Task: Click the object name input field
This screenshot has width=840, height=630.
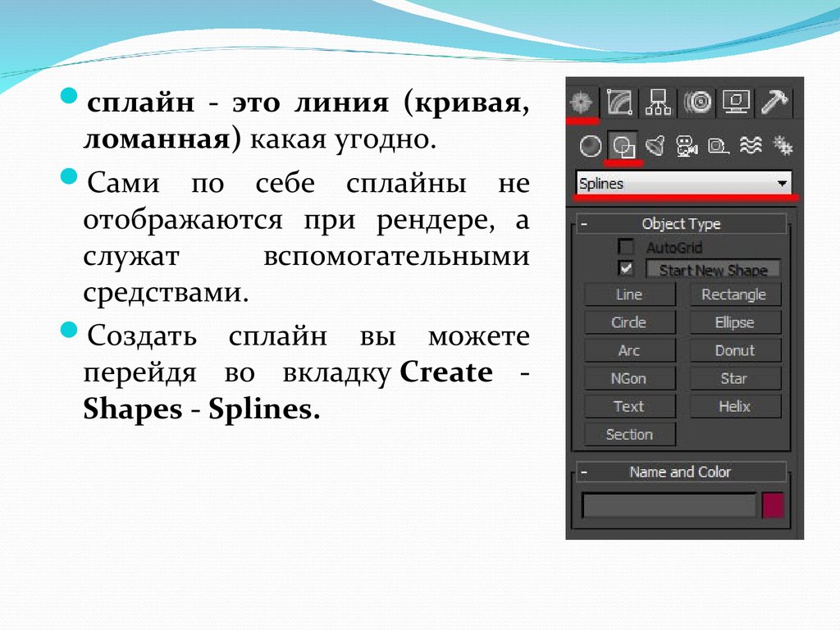Action: point(669,505)
